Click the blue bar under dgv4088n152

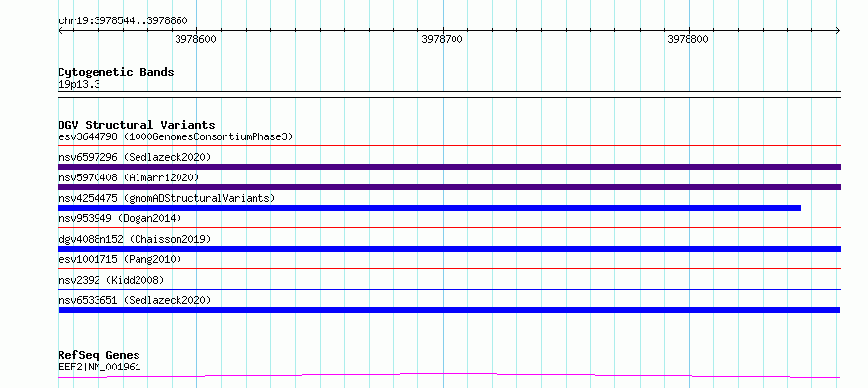click(450, 249)
